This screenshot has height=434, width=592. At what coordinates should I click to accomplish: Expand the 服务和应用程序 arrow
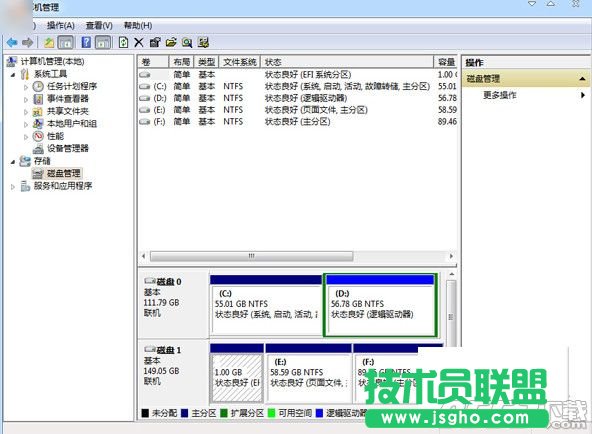point(13,187)
